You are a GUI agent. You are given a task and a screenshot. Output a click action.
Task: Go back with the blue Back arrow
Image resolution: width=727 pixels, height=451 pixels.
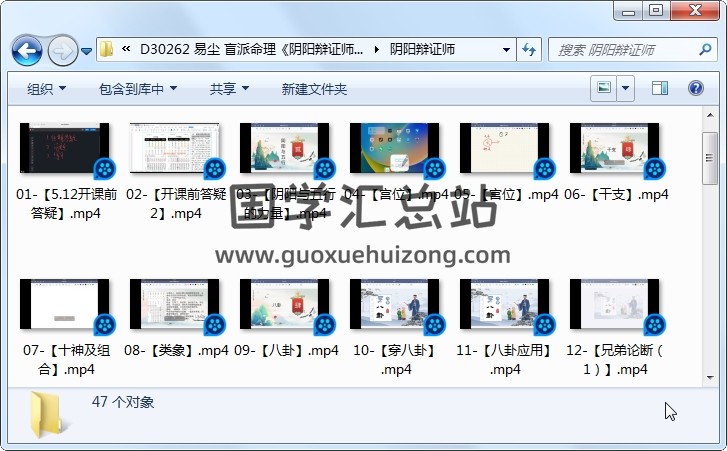(27, 50)
